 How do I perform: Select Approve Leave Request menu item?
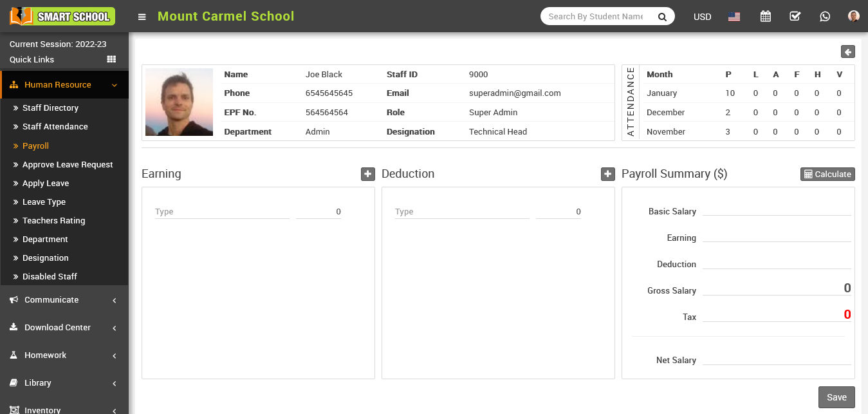pos(68,165)
